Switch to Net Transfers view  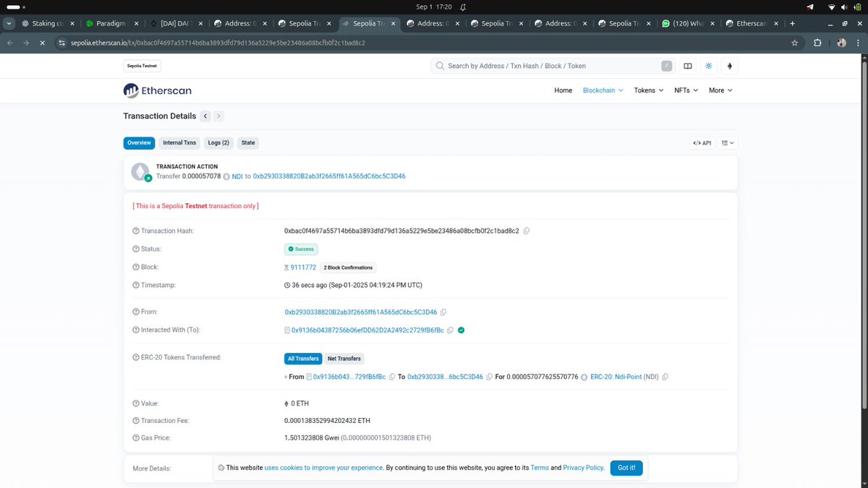pos(344,358)
